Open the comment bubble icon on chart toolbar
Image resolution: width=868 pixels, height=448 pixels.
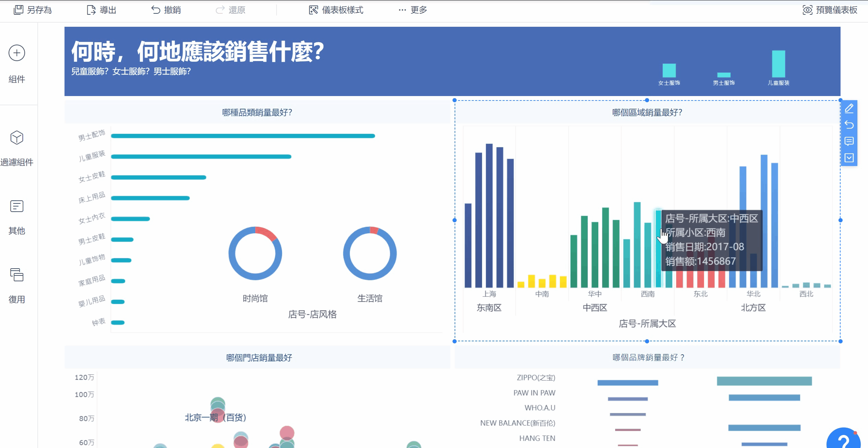[849, 141]
